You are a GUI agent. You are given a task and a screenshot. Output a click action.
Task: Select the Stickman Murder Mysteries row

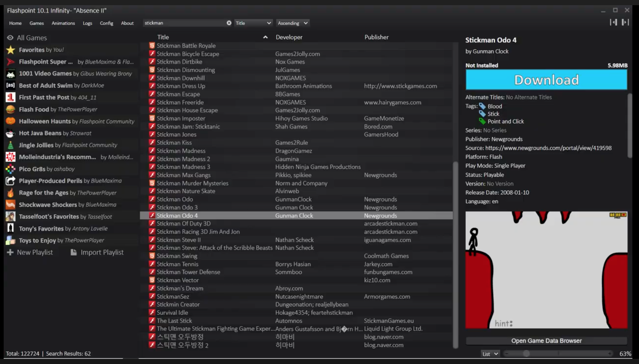point(296,183)
